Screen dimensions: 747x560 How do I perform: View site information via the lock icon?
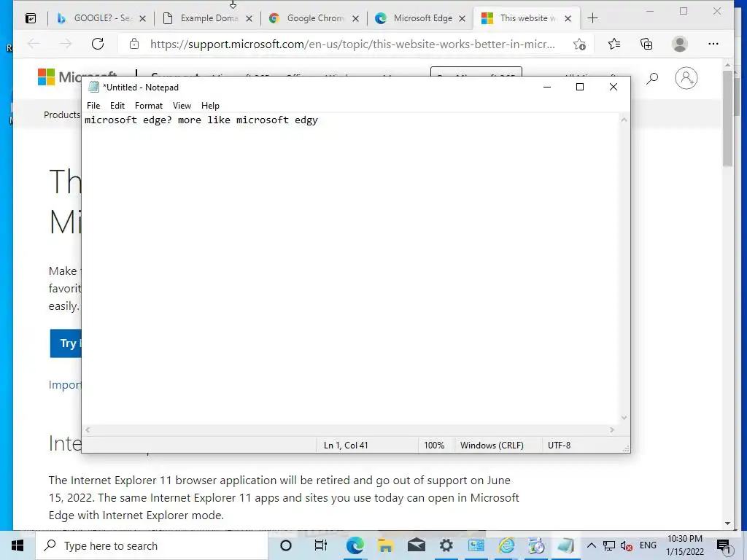coord(134,44)
